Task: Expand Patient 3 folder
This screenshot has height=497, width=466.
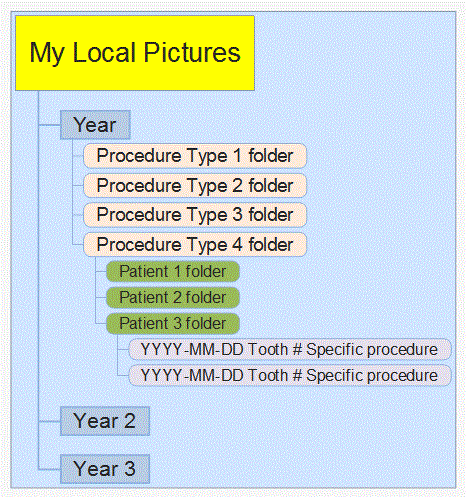Action: pyautogui.click(x=173, y=323)
